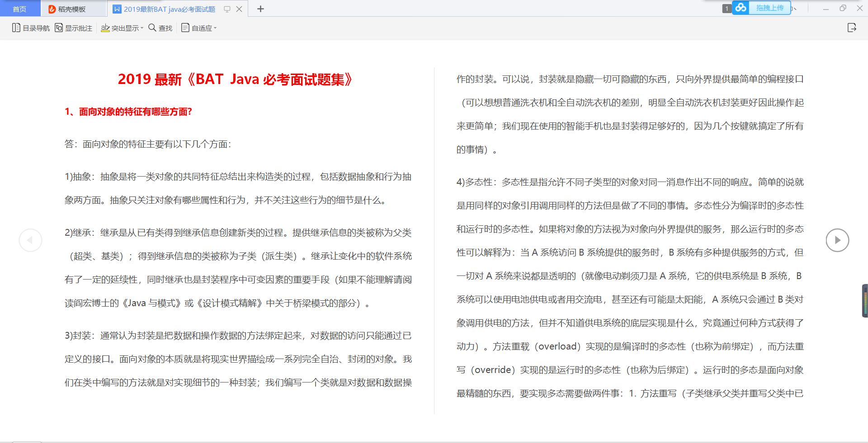Go to the previous page arrow
This screenshot has height=443, width=868.
pyautogui.click(x=30, y=240)
